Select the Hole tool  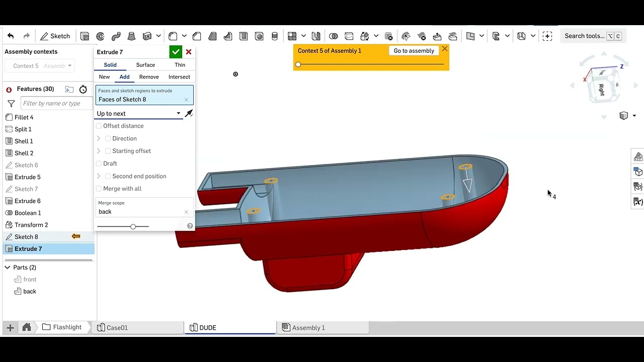259,36
